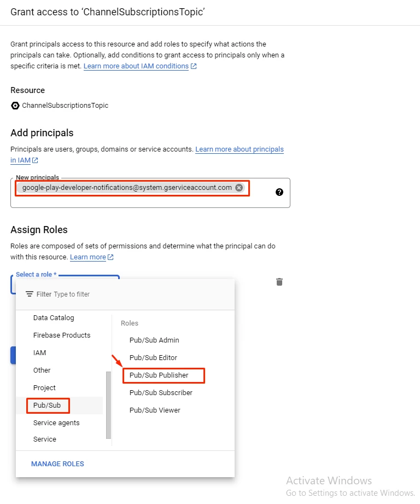Click the Pub/Sub topic resource icon
Image resolution: width=420 pixels, height=504 pixels.
tap(15, 106)
